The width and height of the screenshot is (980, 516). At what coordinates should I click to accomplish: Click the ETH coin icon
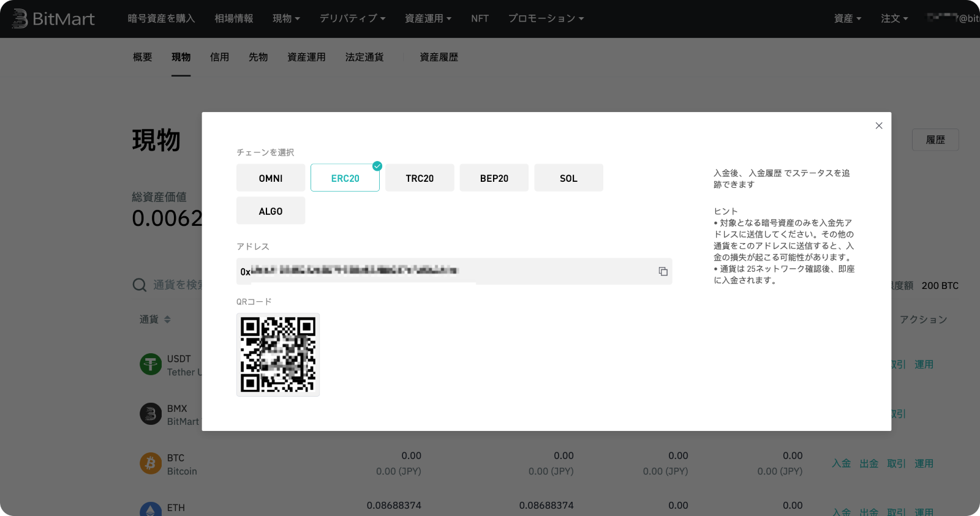pyautogui.click(x=151, y=509)
